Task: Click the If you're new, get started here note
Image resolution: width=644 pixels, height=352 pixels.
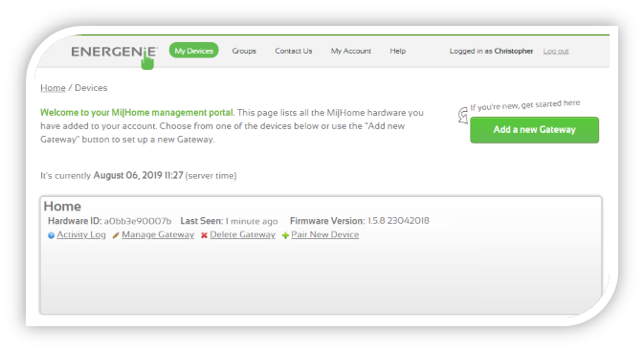Action: [x=525, y=105]
